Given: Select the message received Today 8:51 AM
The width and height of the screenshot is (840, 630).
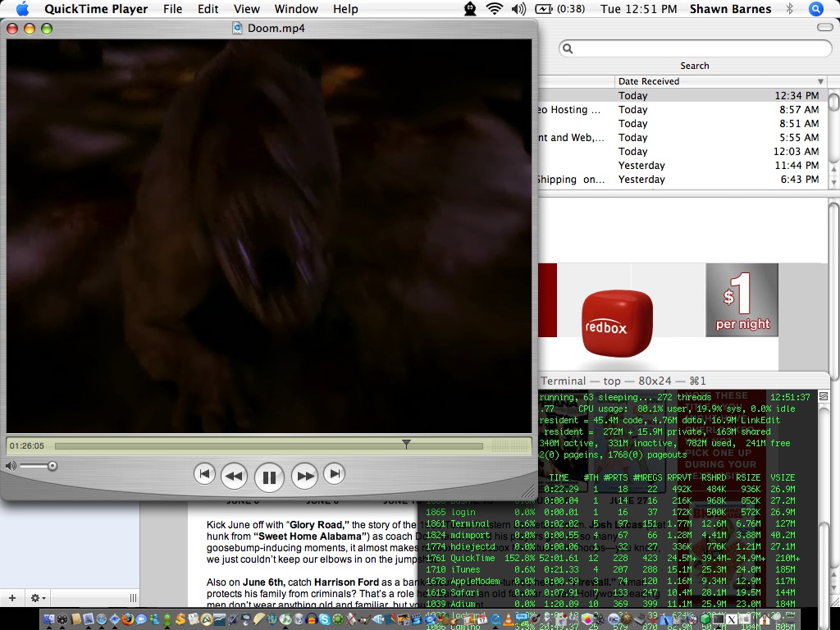Looking at the screenshot, I should (x=682, y=123).
